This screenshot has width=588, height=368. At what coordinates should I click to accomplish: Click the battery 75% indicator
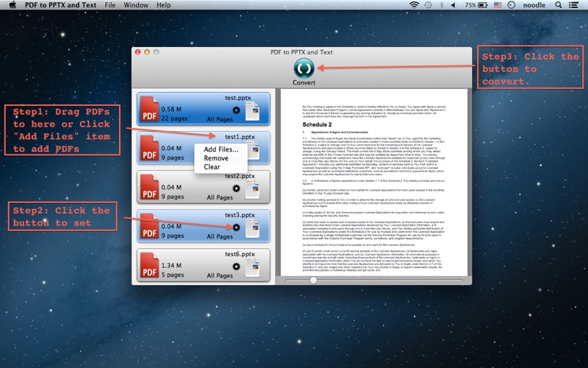tap(476, 5)
